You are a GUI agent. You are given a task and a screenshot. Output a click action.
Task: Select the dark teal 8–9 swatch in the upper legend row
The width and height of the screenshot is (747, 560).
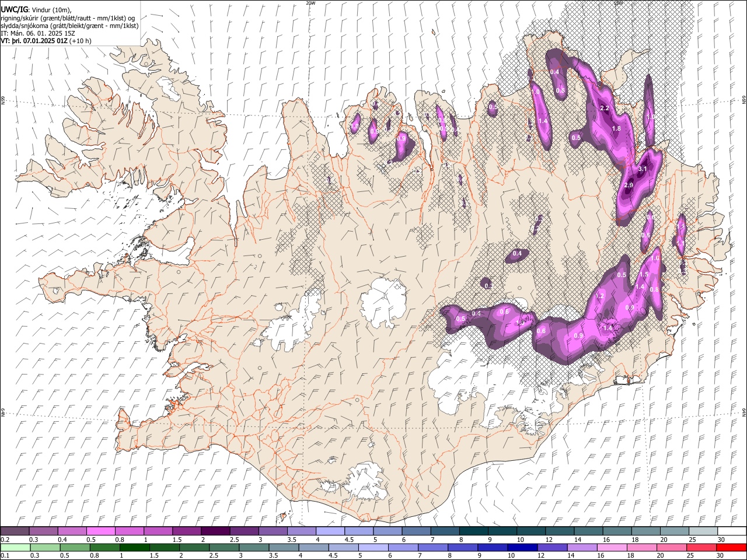[473, 531]
